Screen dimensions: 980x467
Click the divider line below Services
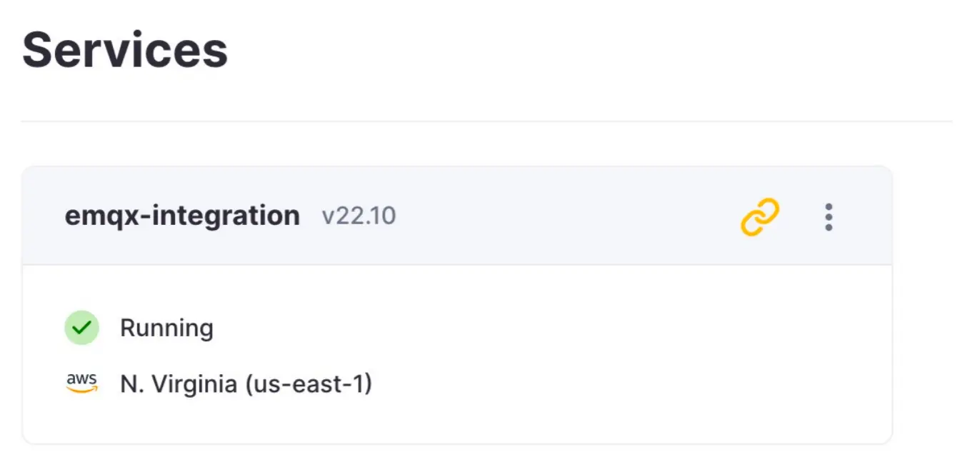[486, 121]
